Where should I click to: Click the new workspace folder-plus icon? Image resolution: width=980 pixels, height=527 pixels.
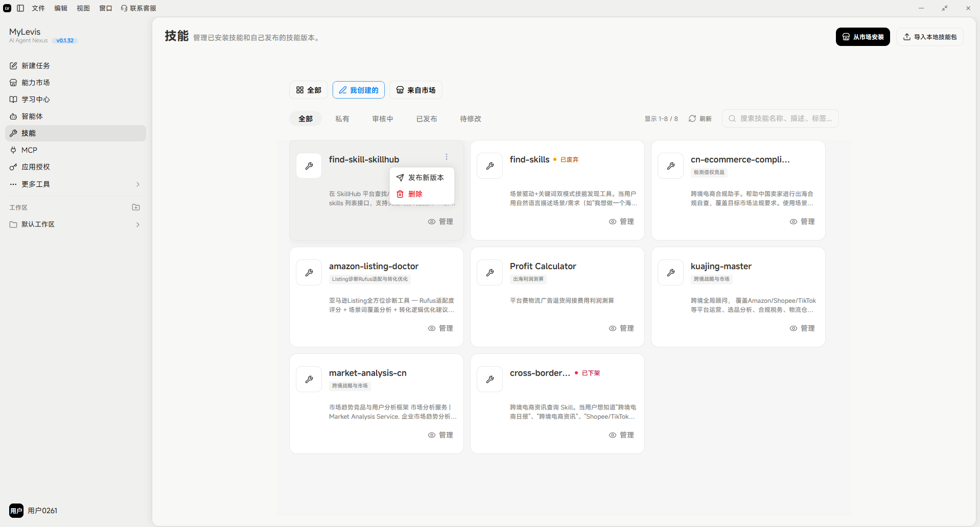[136, 207]
